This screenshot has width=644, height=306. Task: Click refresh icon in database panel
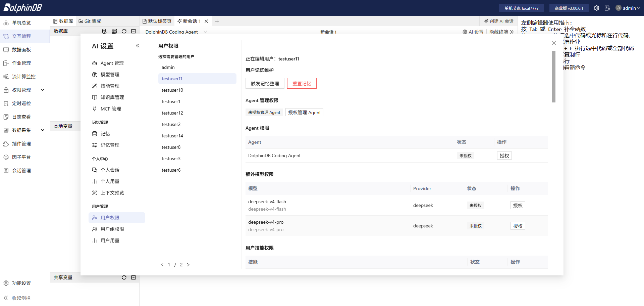[x=124, y=31]
